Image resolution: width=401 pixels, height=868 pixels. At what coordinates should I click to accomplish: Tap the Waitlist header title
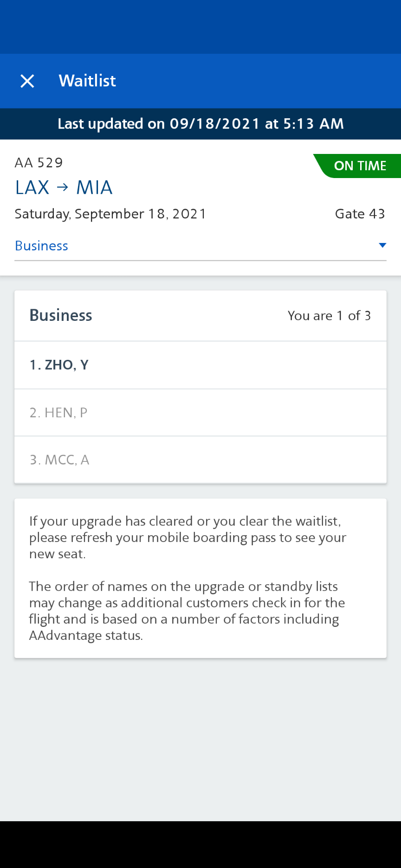(x=87, y=81)
